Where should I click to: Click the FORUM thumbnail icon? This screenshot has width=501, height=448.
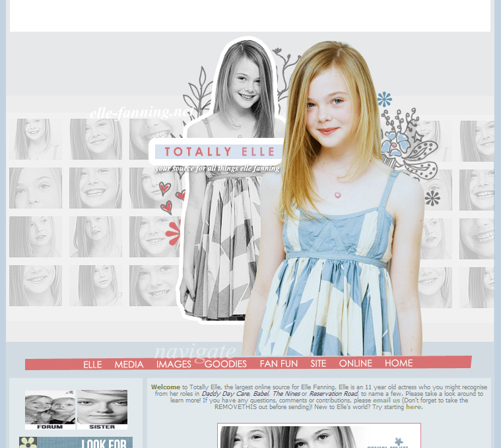[50, 410]
